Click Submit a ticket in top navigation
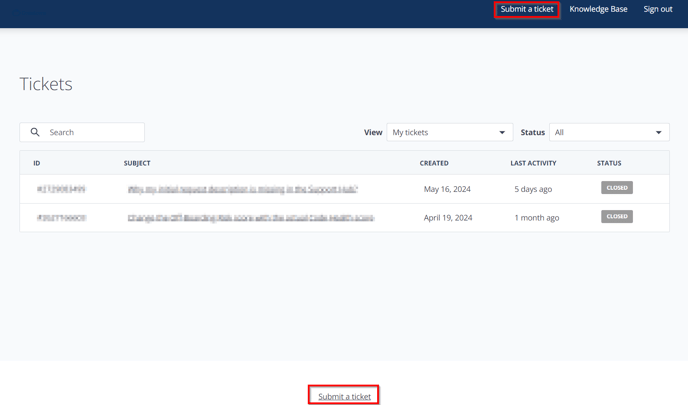The width and height of the screenshot is (688, 405). tap(527, 9)
